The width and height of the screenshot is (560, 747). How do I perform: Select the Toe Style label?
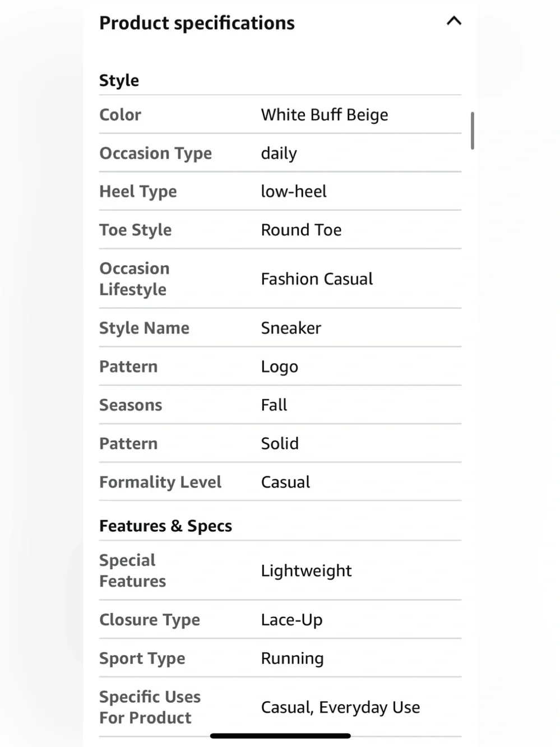(136, 230)
